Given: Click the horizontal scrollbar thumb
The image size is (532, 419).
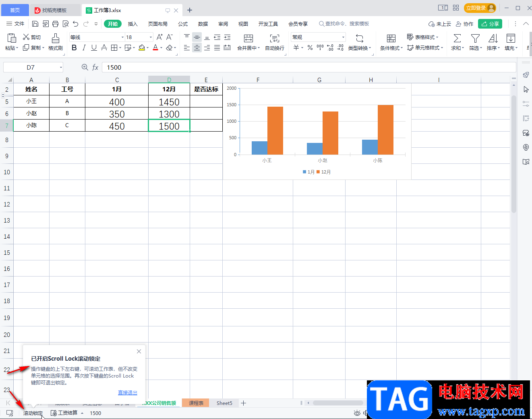Looking at the screenshot, I should [x=338, y=403].
